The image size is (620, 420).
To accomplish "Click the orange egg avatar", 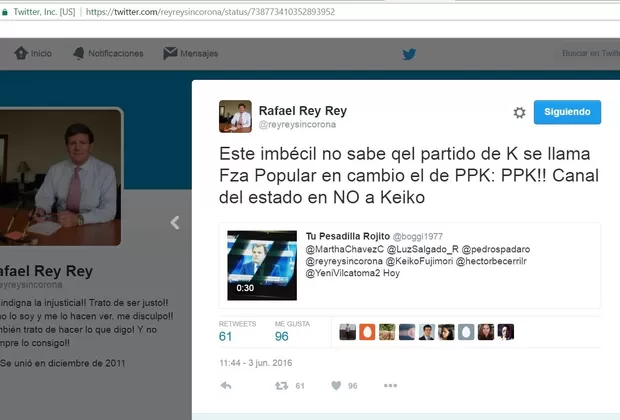I will (x=367, y=332).
